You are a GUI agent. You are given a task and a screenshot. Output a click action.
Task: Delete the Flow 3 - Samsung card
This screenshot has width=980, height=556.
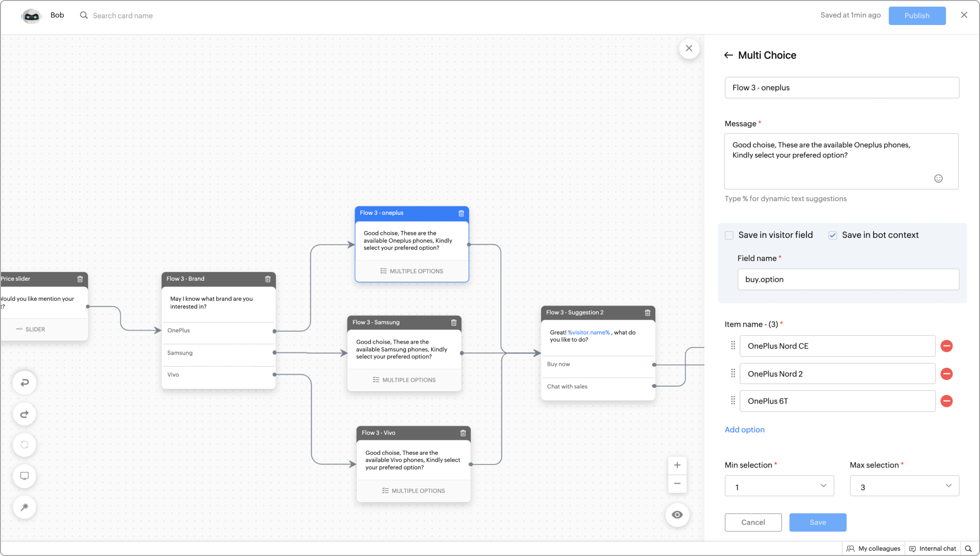click(454, 322)
